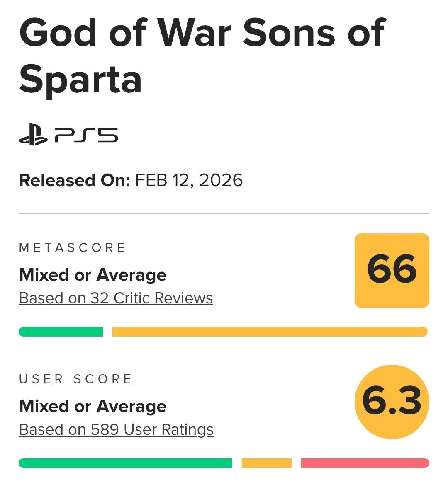Open the 6.3 User Score circle
The image size is (448, 482).
392,402
